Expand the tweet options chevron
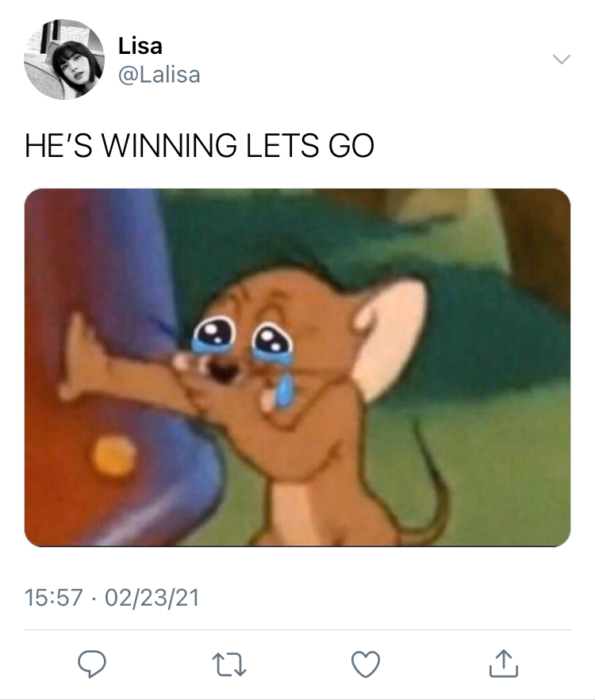 click(x=562, y=59)
